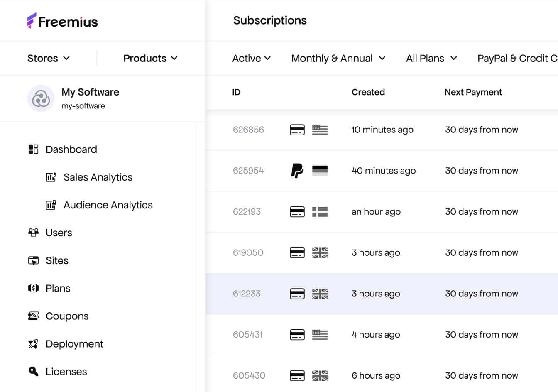Click the Freemius logo icon

[32, 21]
